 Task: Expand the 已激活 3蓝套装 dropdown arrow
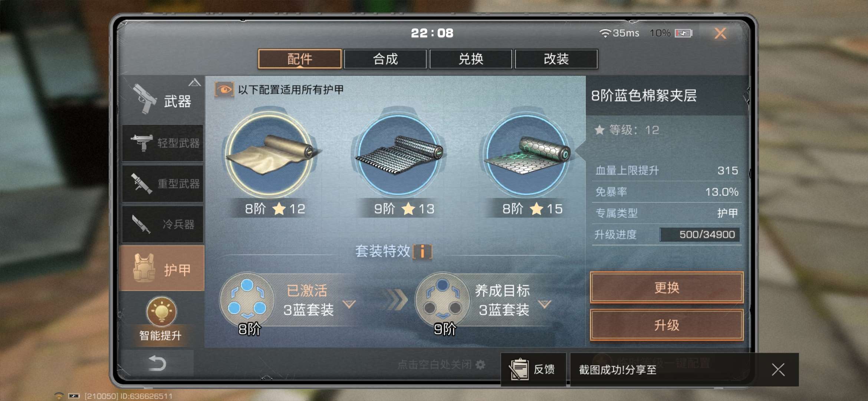pyautogui.click(x=349, y=304)
